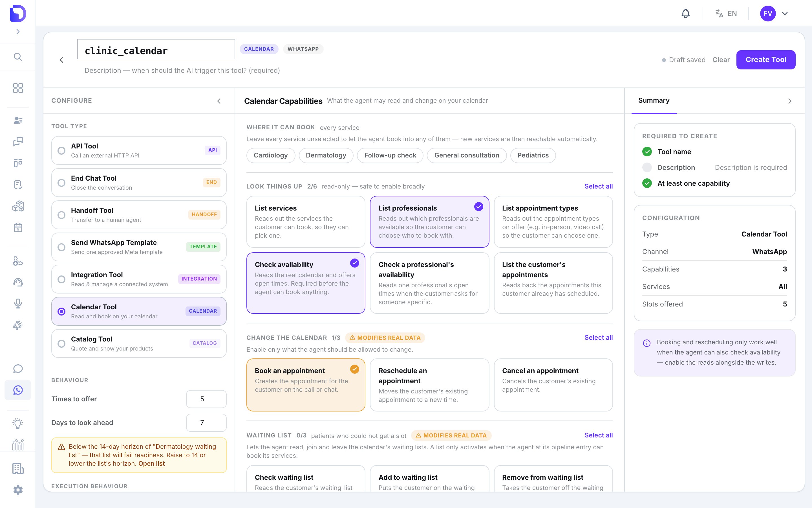Uncheck the Check availability capability
The image size is (812, 508).
[x=306, y=283]
